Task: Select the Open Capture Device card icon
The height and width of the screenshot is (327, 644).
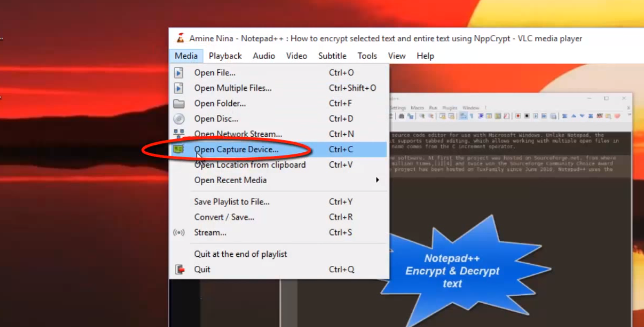Action: click(179, 149)
